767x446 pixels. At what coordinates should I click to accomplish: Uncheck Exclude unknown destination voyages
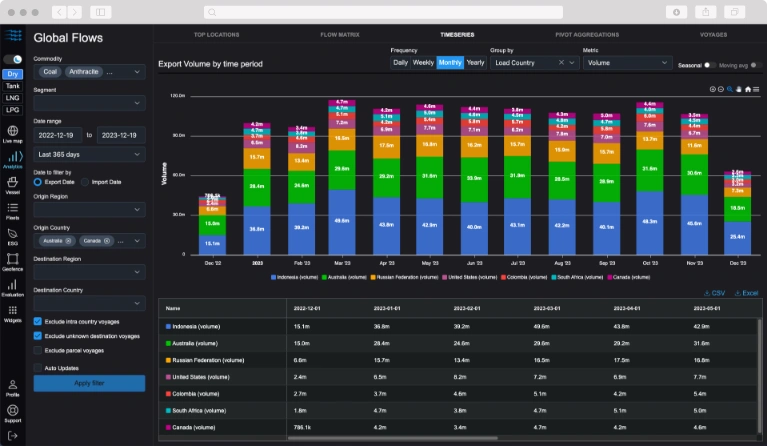click(37, 336)
